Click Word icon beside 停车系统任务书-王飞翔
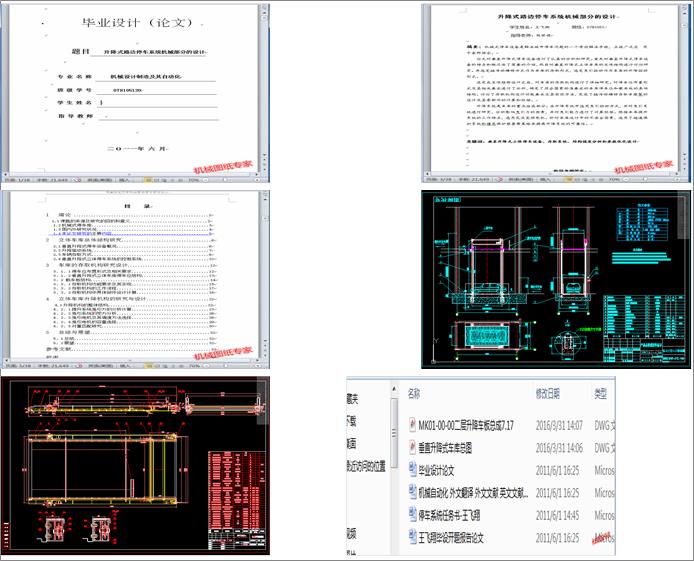 coord(412,515)
